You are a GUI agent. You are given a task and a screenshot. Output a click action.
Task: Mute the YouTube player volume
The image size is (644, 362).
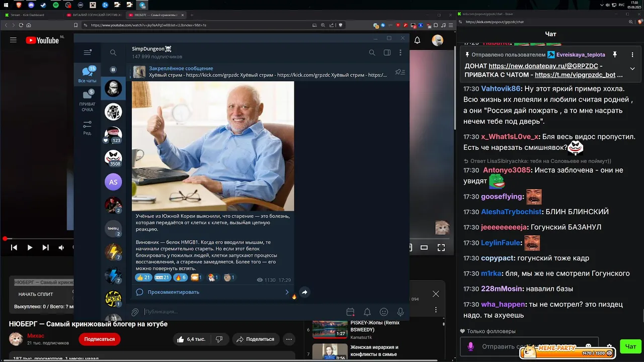tap(61, 247)
